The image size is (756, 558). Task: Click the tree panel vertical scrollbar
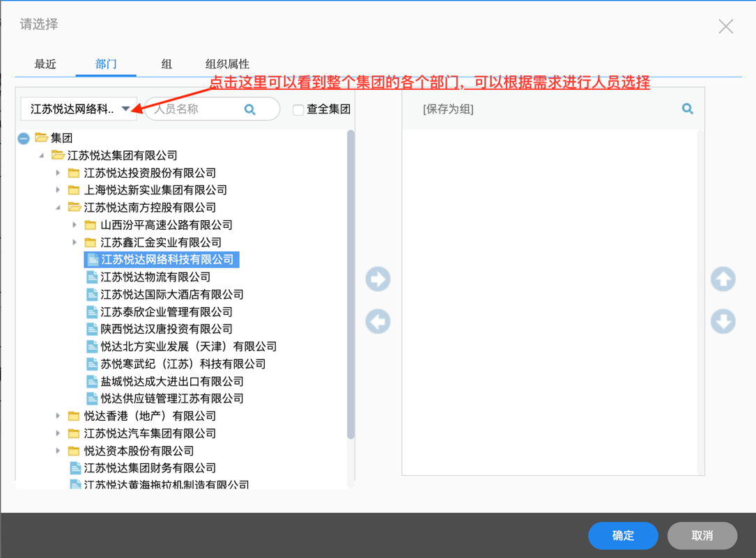tap(350, 279)
